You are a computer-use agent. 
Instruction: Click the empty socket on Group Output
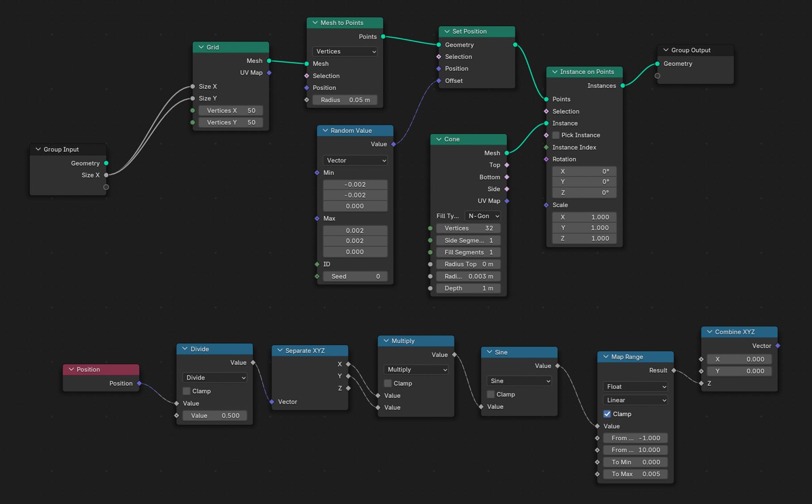coord(657,76)
